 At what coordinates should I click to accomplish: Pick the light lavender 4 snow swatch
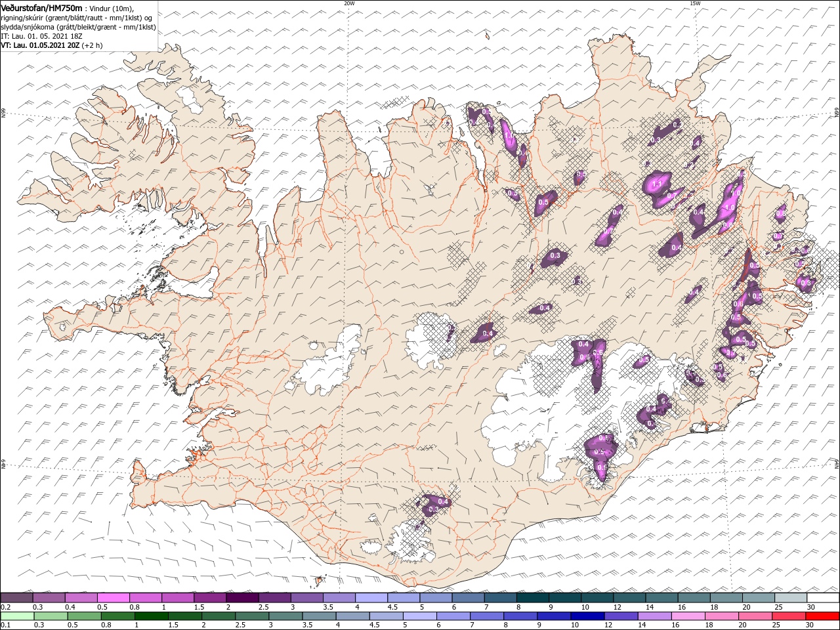[371, 597]
